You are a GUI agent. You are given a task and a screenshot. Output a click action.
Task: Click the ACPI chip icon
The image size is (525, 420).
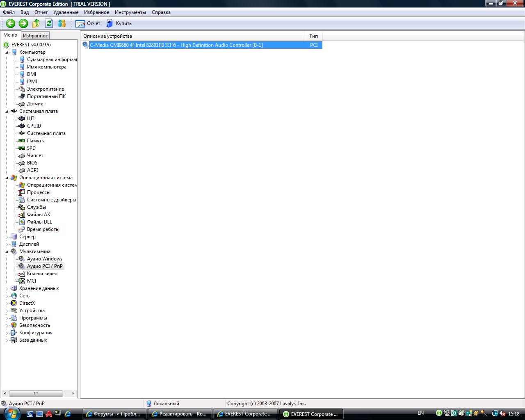(x=22, y=170)
